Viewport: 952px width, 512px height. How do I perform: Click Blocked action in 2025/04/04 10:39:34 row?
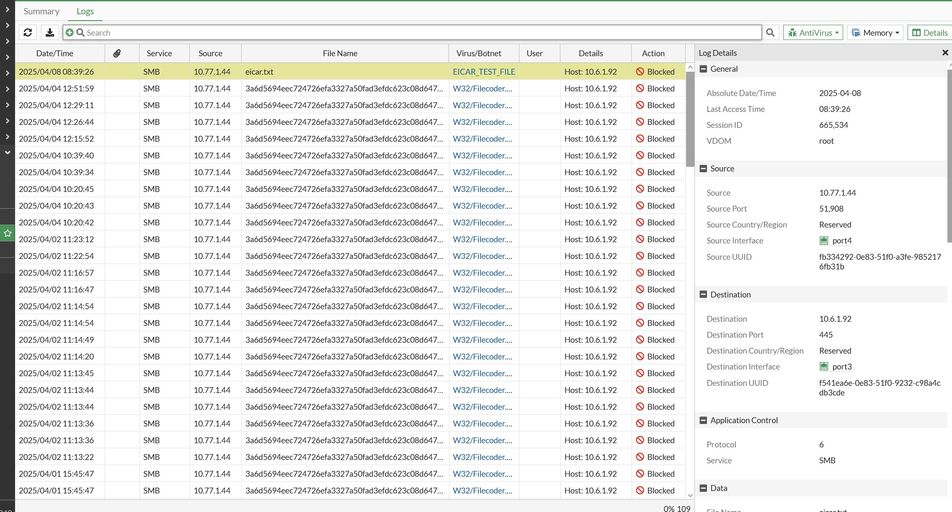(x=655, y=172)
